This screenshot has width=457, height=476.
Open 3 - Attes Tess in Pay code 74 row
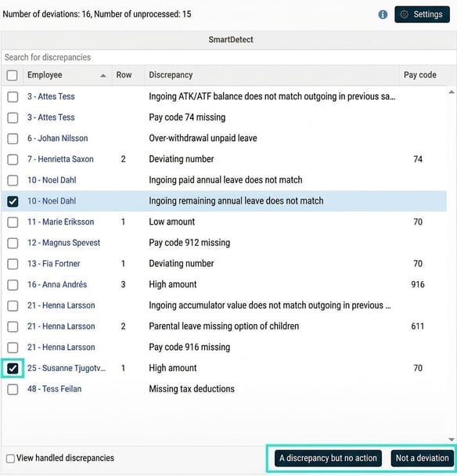51,117
